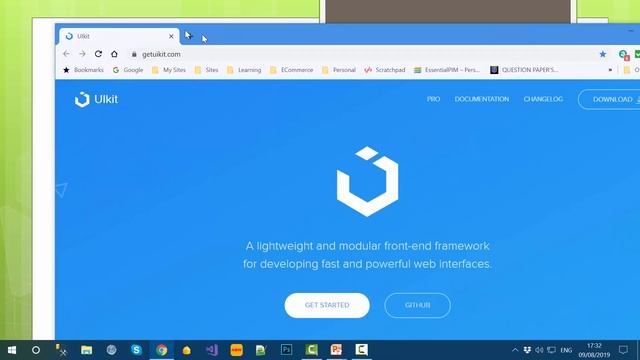Screen dimensions: 640x360
Task: Open the Sites bookmark folder
Action: tap(207, 70)
